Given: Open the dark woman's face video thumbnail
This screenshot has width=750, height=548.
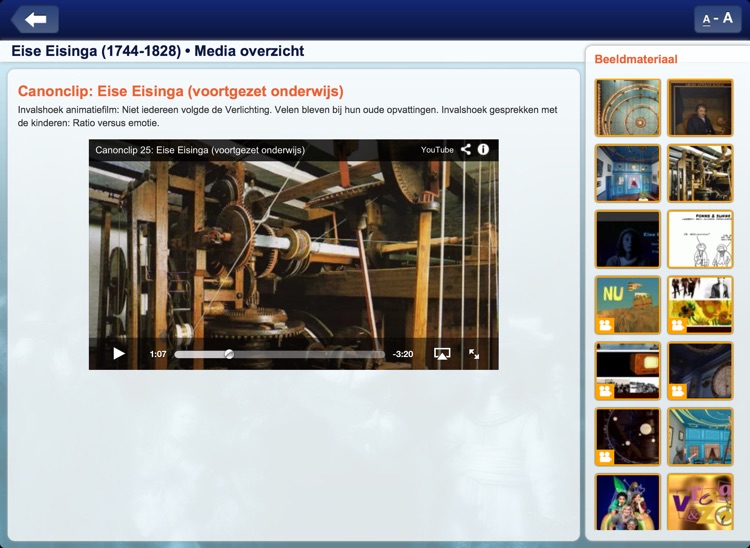Looking at the screenshot, I should coord(628,239).
